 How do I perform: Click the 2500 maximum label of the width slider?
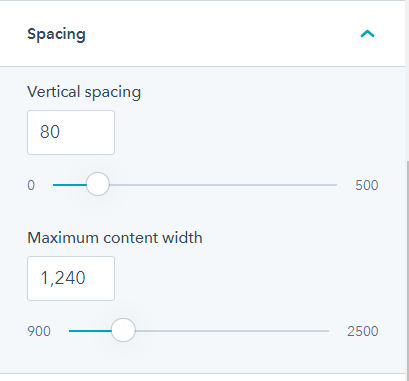363,331
